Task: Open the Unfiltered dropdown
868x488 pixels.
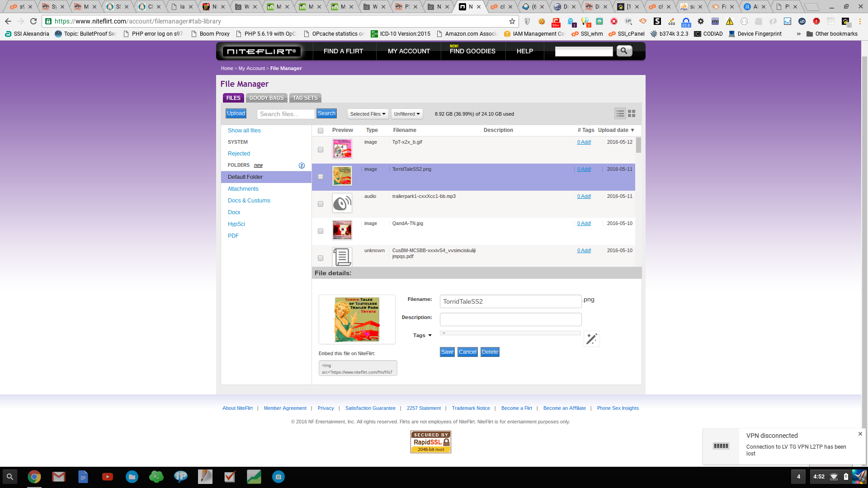Action: click(406, 114)
